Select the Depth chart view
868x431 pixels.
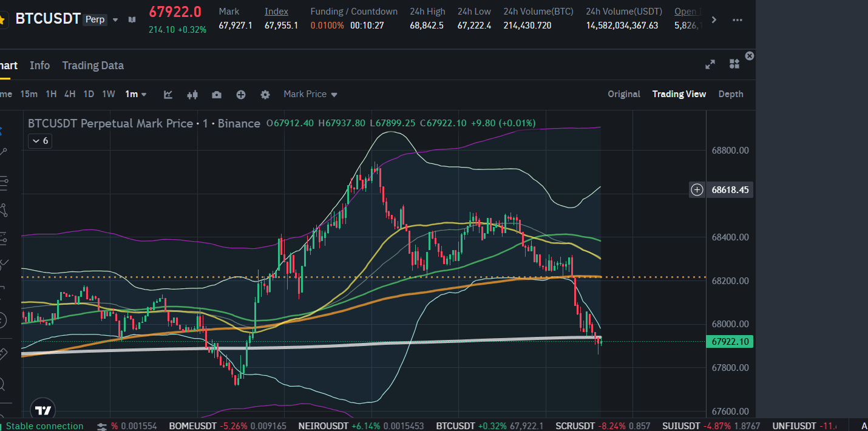click(731, 94)
